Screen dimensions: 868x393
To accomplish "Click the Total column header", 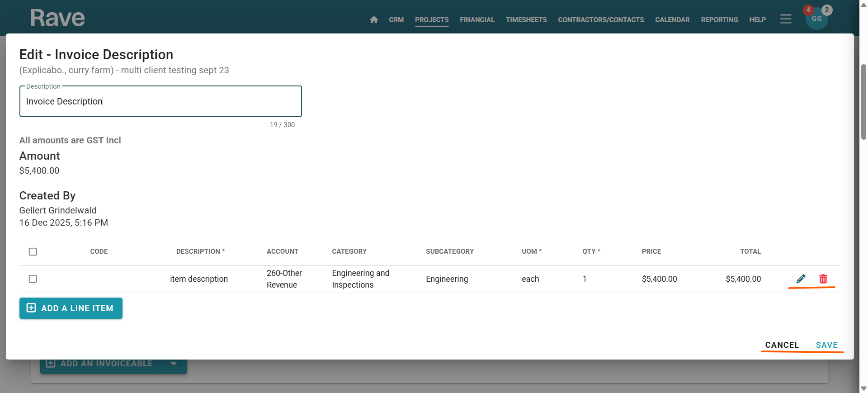I will click(x=750, y=251).
